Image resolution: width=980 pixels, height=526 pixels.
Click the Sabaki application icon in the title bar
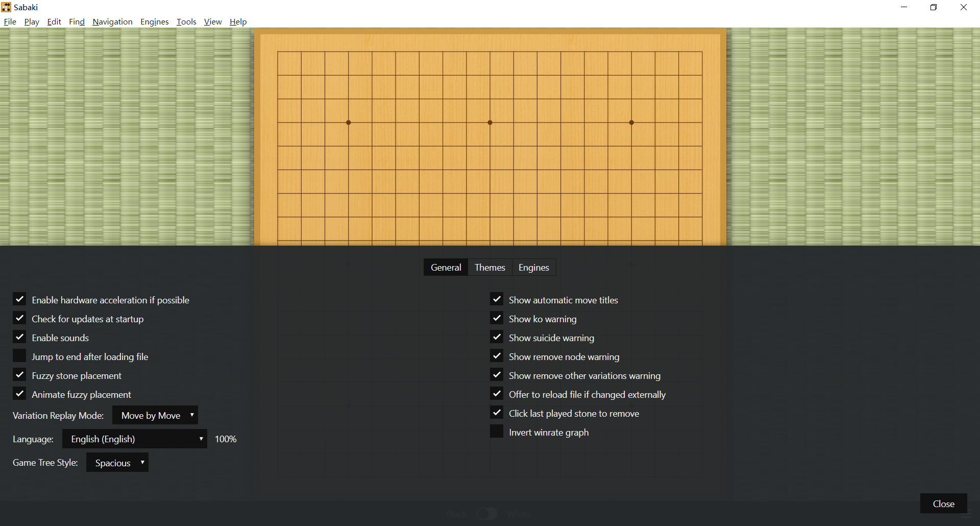(6, 7)
